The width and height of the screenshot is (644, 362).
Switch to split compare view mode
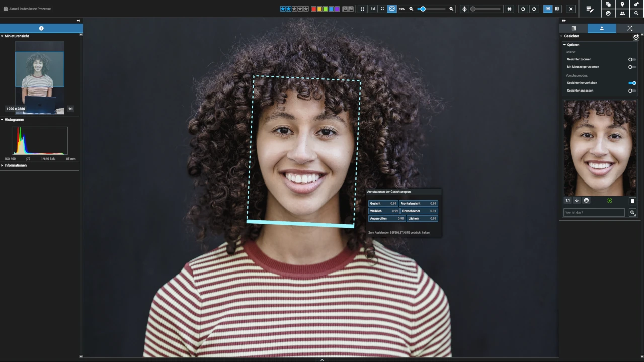557,9
